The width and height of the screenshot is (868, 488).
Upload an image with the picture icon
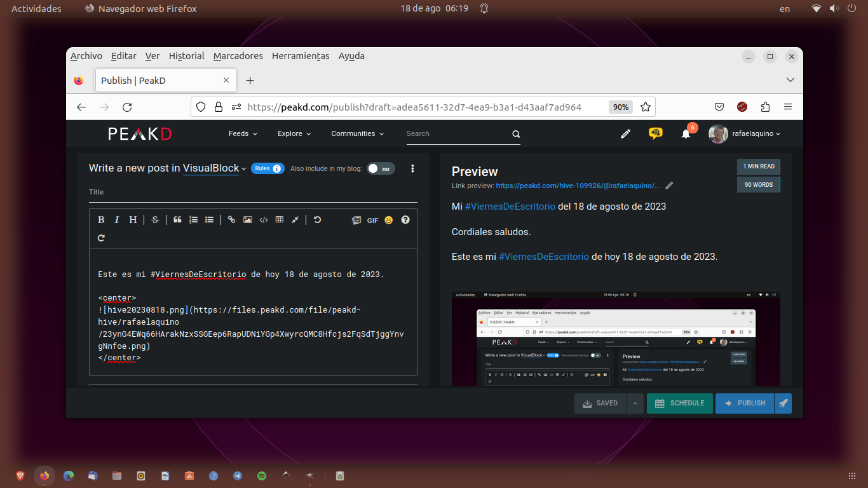click(x=247, y=220)
